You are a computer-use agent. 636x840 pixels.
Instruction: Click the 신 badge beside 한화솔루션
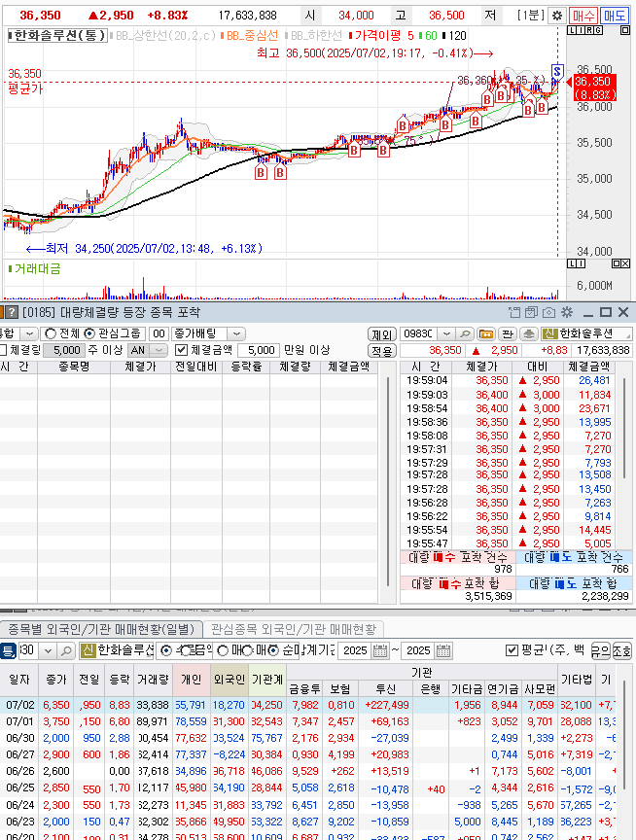(x=549, y=333)
